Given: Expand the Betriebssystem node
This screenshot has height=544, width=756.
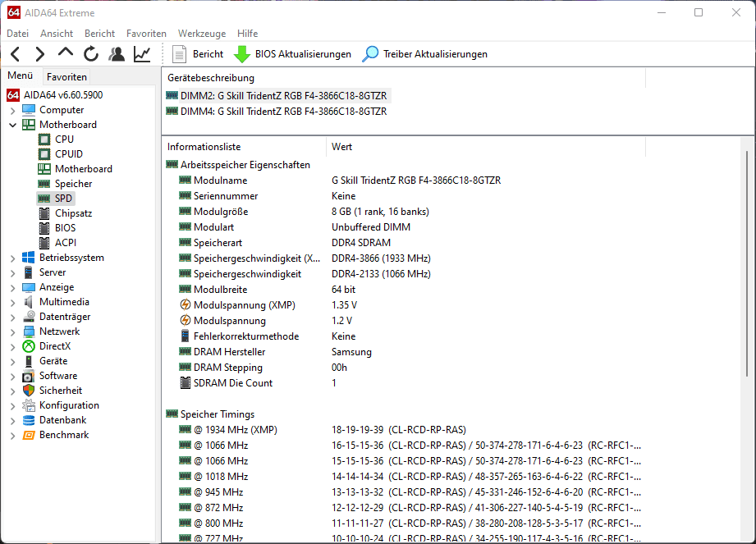Looking at the screenshot, I should 13,258.
